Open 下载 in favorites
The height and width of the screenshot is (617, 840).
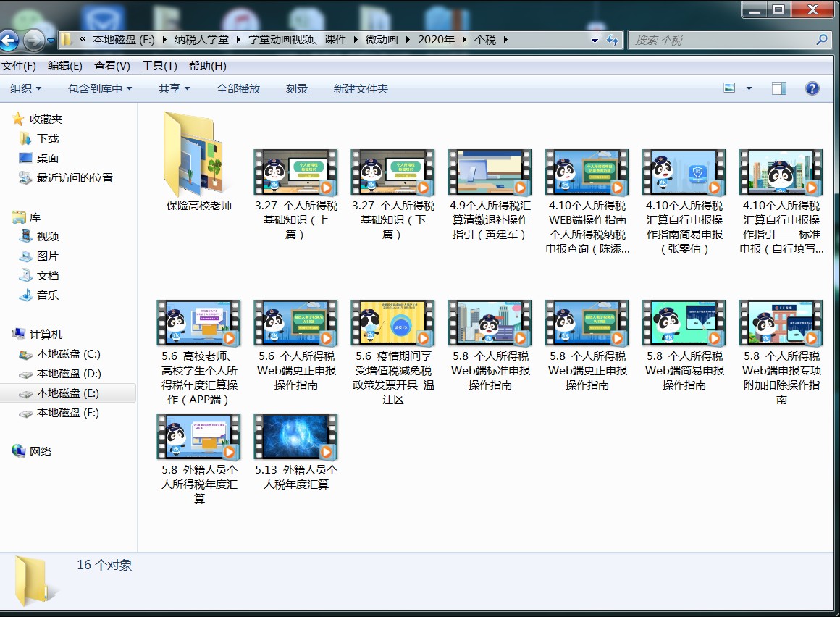point(48,138)
